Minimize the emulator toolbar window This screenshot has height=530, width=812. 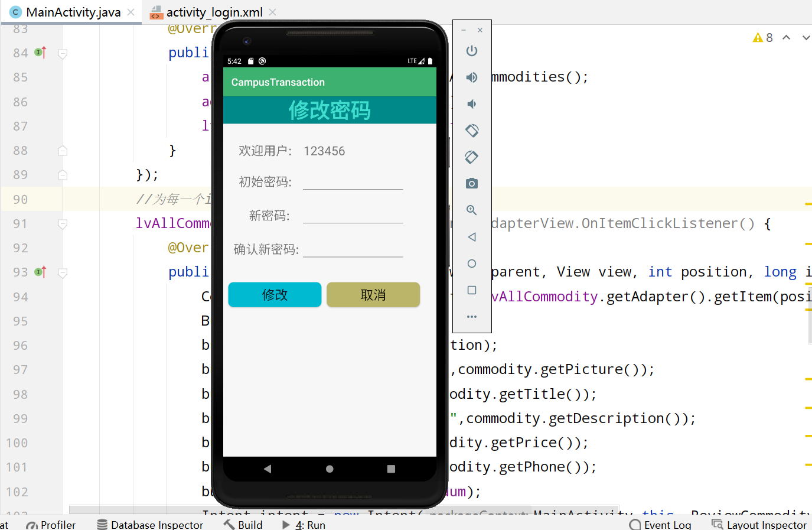464,30
